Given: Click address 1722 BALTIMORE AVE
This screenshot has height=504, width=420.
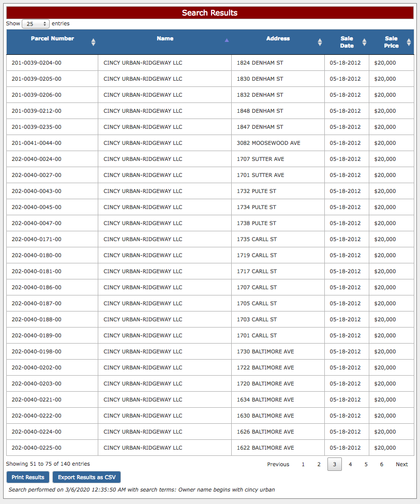Looking at the screenshot, I should [x=265, y=368].
